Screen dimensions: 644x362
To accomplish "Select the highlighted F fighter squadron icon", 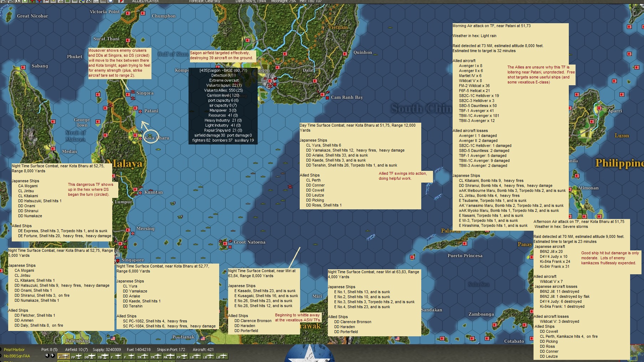I will click(x=63, y=356).
